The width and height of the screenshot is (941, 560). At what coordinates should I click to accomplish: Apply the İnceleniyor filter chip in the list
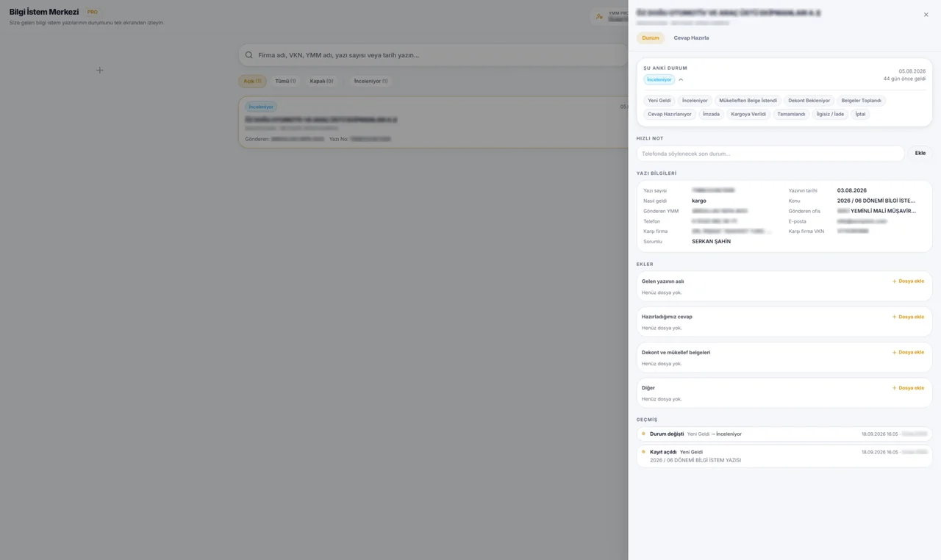tap(371, 81)
